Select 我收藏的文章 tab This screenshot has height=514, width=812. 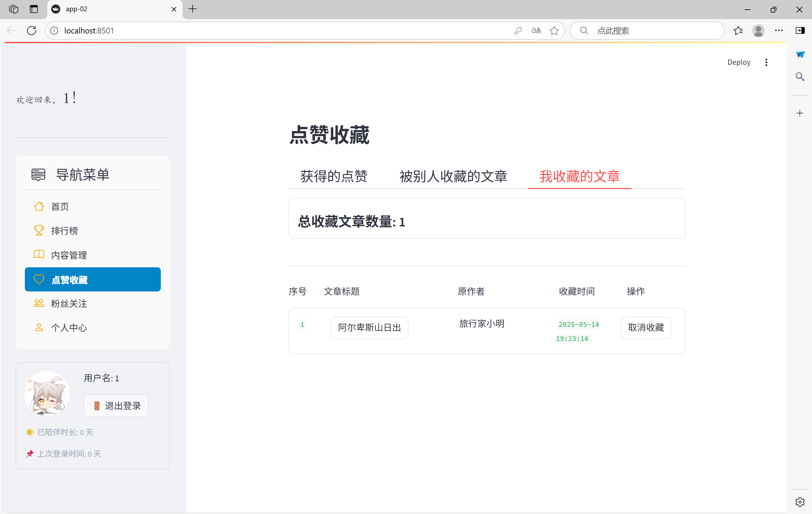pyautogui.click(x=579, y=176)
